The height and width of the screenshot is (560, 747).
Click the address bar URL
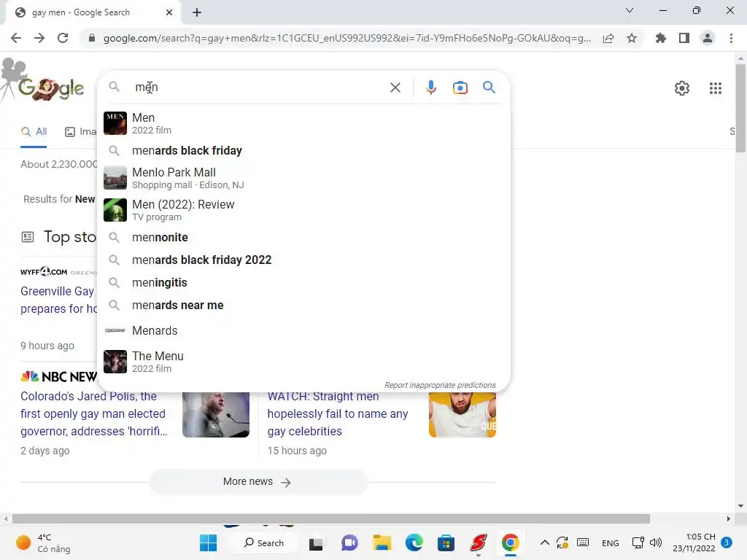point(347,38)
